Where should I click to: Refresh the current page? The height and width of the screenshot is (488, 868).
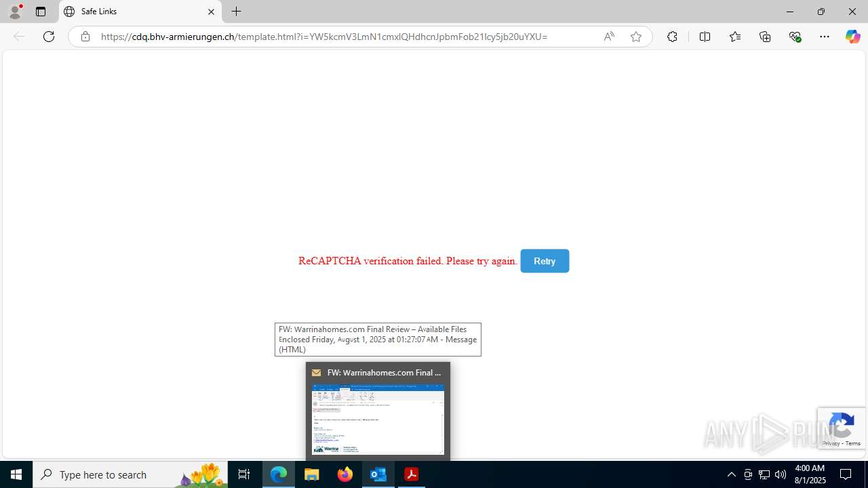[x=49, y=37]
